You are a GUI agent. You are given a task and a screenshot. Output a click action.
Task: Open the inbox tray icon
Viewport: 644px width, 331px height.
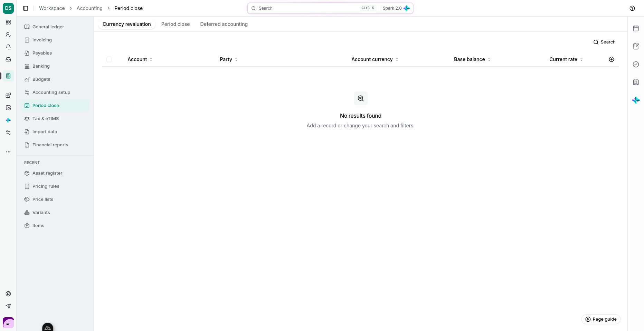(8, 59)
